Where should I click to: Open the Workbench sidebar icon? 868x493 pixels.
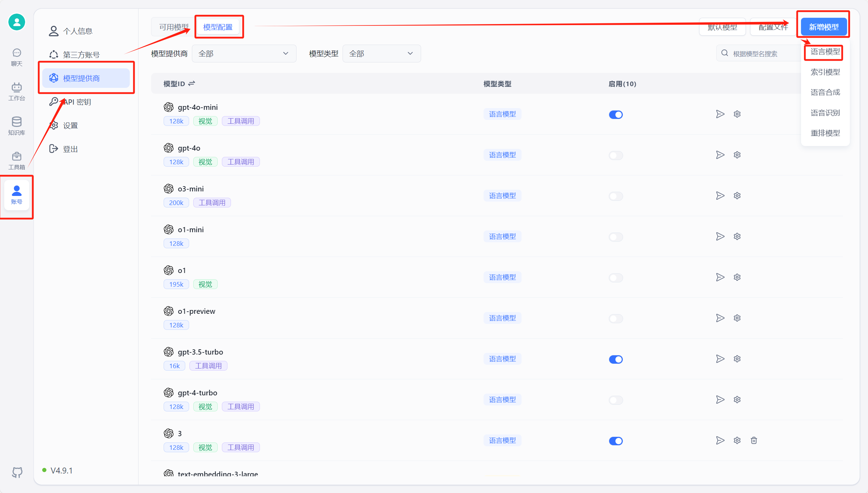coord(16,91)
